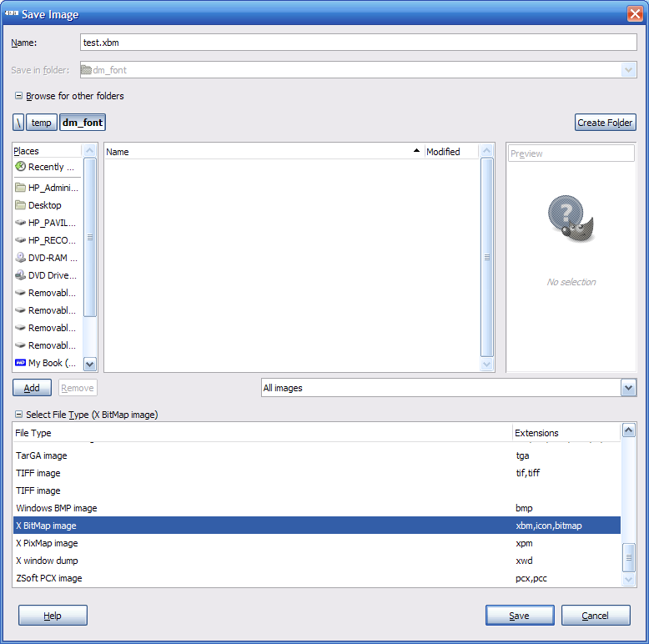
Task: Click the DVD Drive disc icon
Action: [20, 275]
